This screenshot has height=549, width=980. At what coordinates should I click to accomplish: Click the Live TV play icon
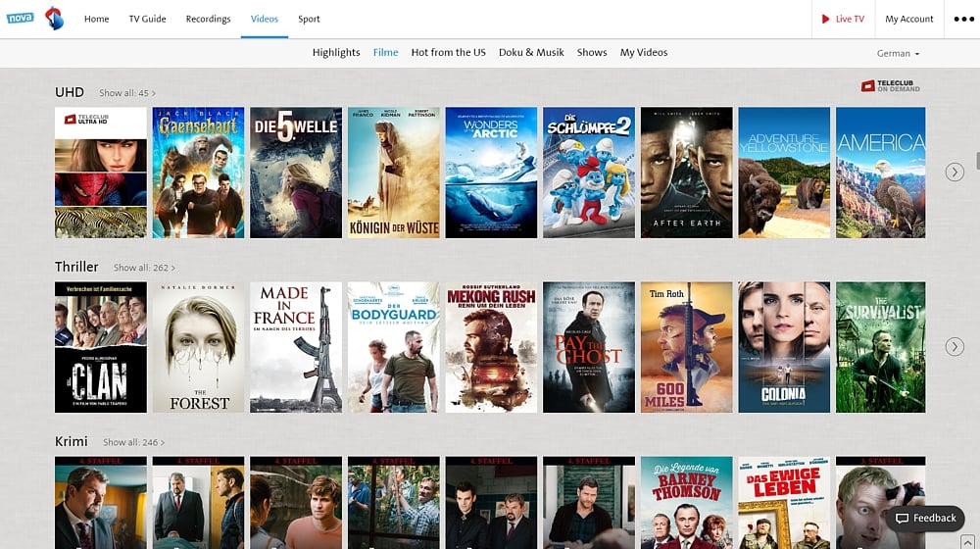(x=825, y=19)
